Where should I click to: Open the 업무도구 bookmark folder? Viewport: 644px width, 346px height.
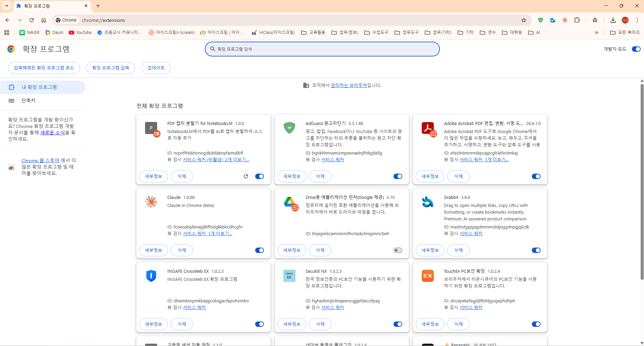pyautogui.click(x=407, y=33)
